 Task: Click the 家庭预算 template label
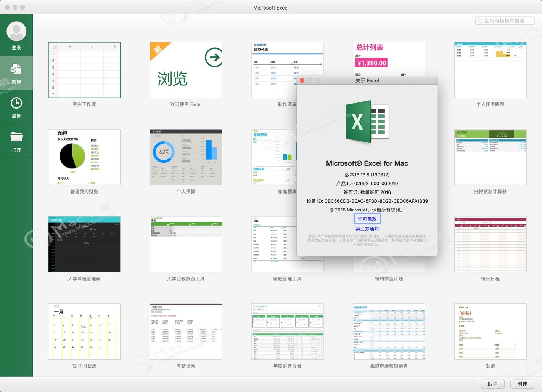pos(287,192)
